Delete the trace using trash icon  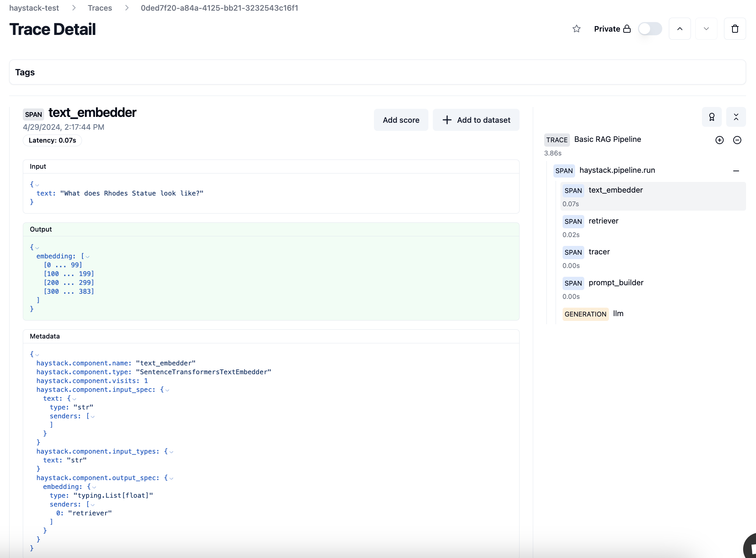(735, 29)
